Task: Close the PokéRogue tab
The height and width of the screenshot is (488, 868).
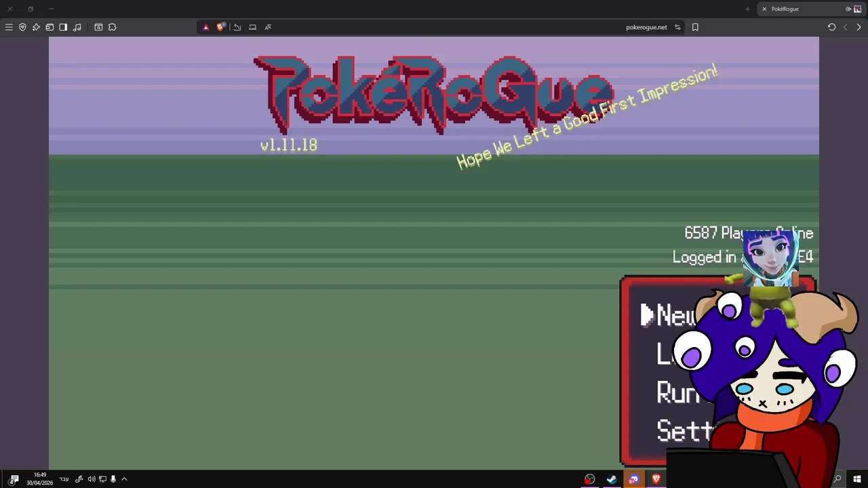Action: coord(764,9)
